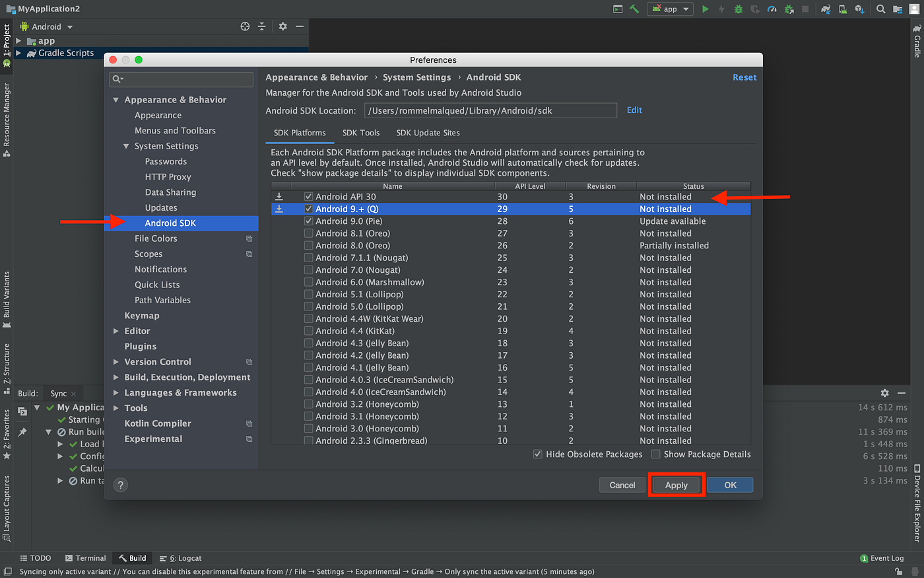Click the user account avatar icon
The height and width of the screenshot is (578, 924).
click(x=914, y=9)
